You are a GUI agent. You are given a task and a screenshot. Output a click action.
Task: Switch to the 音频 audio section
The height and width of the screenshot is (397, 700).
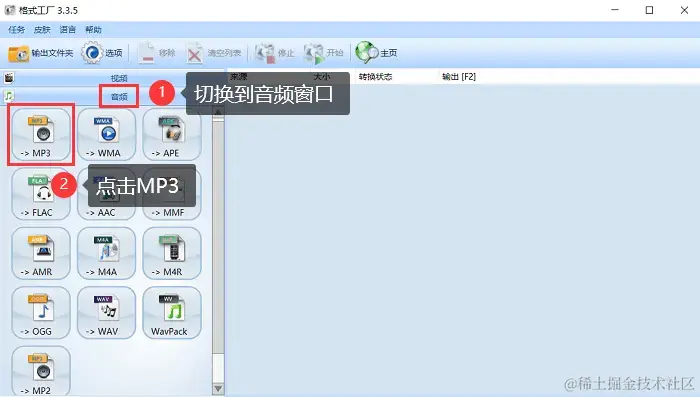pos(119,96)
